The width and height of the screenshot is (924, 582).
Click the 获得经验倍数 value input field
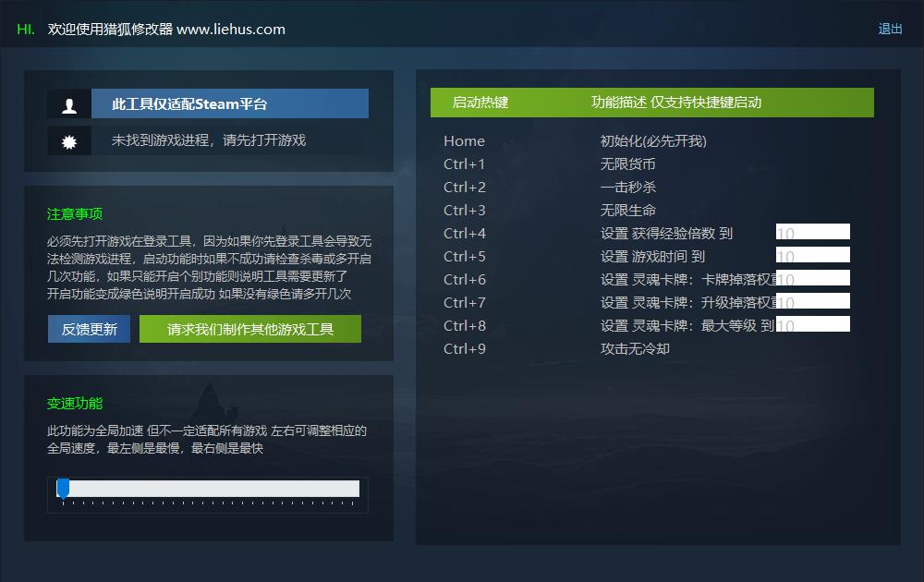(812, 232)
